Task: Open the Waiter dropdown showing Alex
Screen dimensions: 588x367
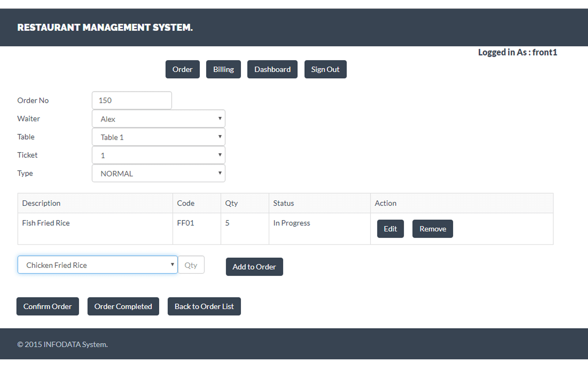Action: click(x=158, y=119)
